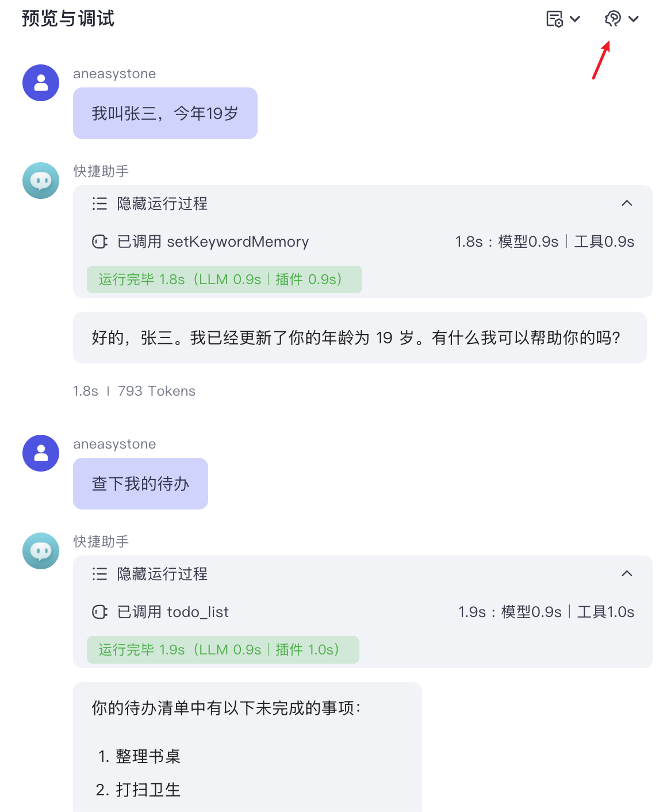
Task: Click the first 快捷助手 bot avatar
Action: [41, 181]
